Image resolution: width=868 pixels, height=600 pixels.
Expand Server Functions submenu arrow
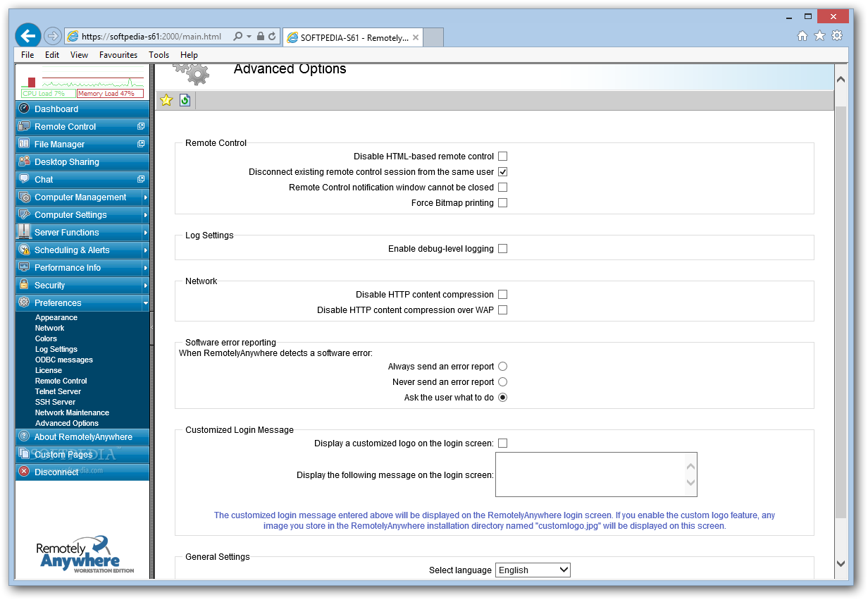pyautogui.click(x=146, y=233)
